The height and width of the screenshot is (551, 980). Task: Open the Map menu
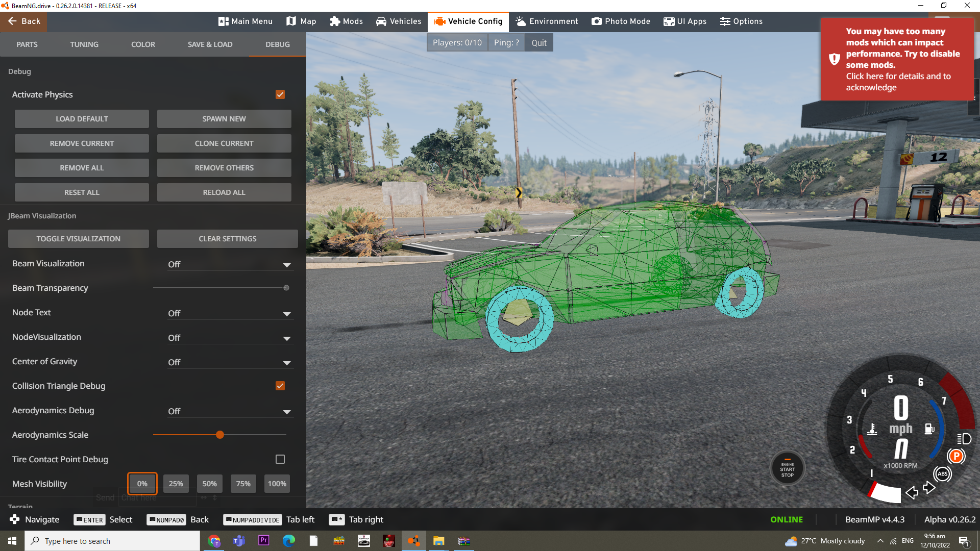coord(301,21)
